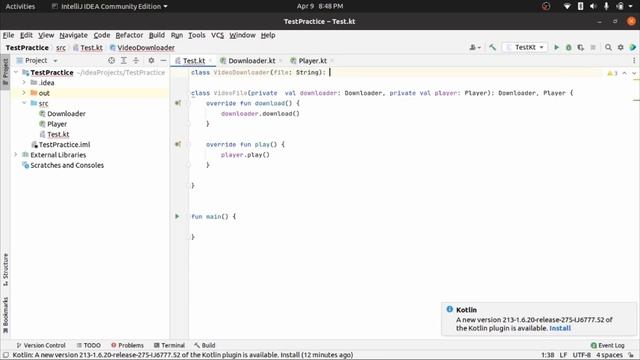Toggle the Version Control tool window

[x=40, y=345]
